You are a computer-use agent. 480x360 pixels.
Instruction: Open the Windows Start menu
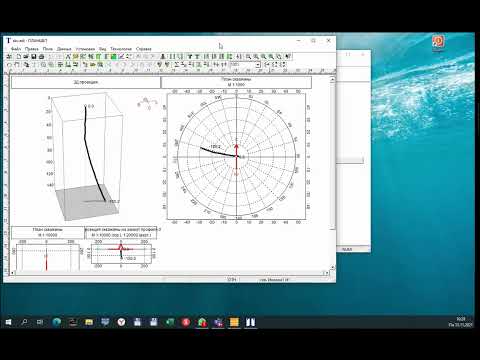click(8, 322)
